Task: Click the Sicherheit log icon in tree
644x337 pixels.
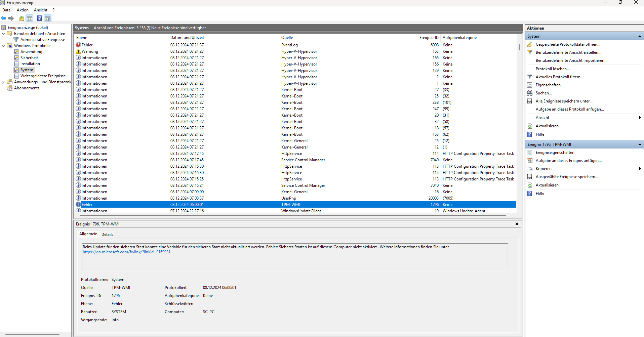Action: tap(16, 58)
